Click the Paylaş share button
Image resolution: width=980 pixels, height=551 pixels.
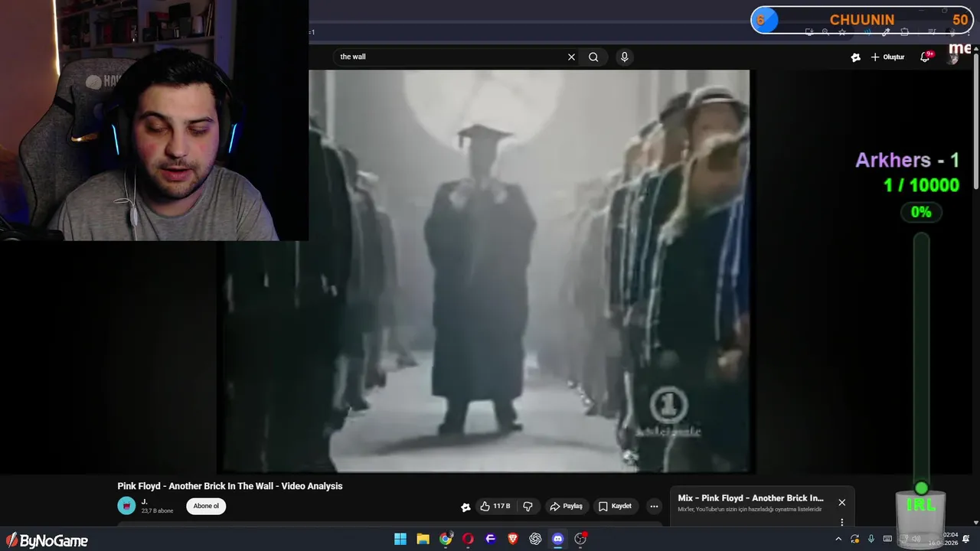(x=567, y=506)
